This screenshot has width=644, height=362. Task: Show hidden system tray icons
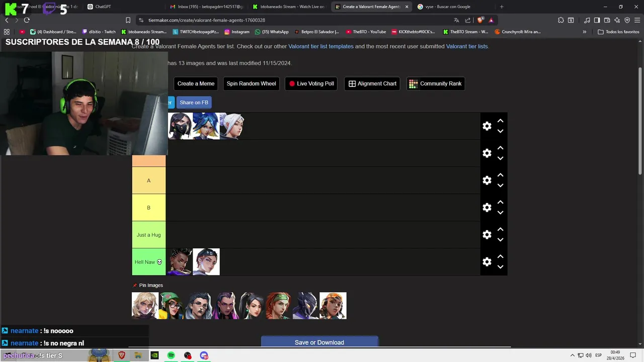tap(572, 355)
